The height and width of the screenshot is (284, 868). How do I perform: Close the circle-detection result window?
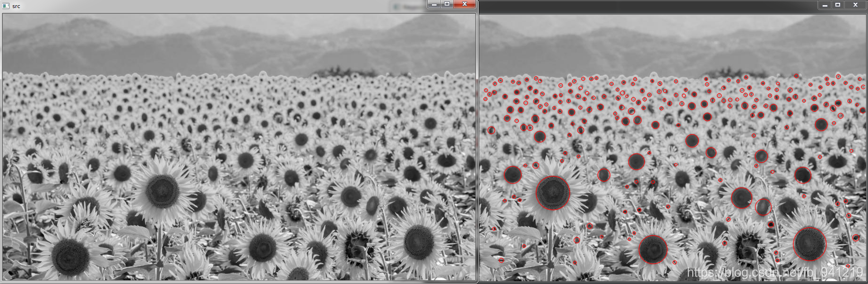[x=855, y=5]
